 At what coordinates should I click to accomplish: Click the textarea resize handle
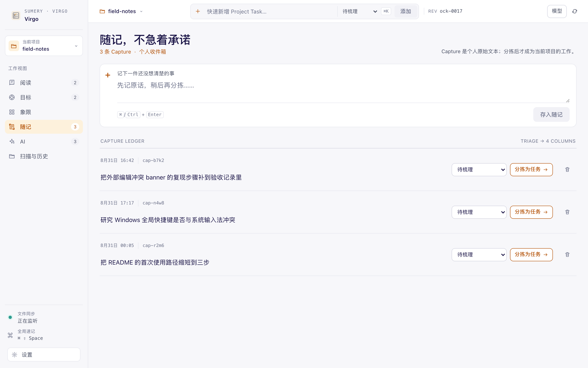[568, 101]
